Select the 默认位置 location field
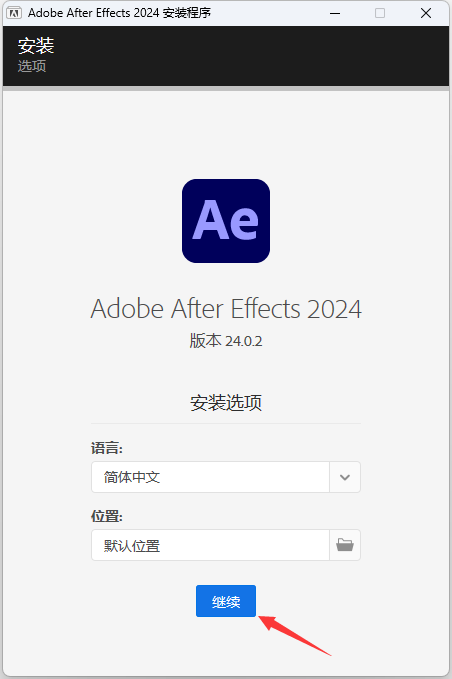Viewport: 452px width, 679px height. click(210, 545)
